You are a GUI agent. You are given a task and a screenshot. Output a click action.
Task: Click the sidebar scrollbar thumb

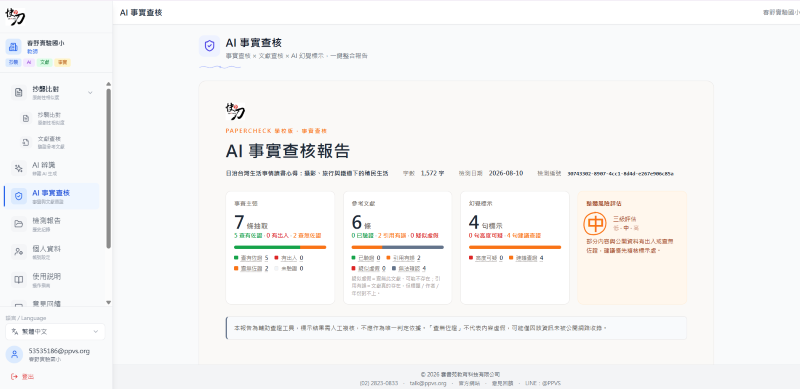pyautogui.click(x=108, y=168)
